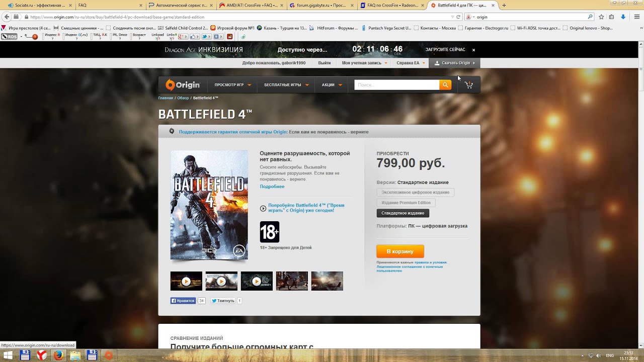Close the Dragon Age promo banner
The height and width of the screenshot is (362, 644).
(x=473, y=50)
